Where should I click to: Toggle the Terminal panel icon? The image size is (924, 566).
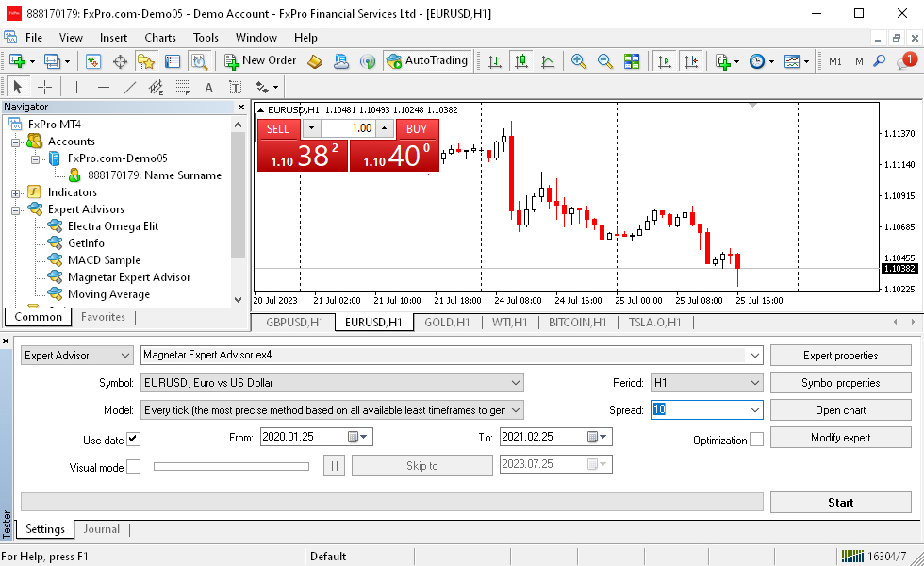coord(172,61)
